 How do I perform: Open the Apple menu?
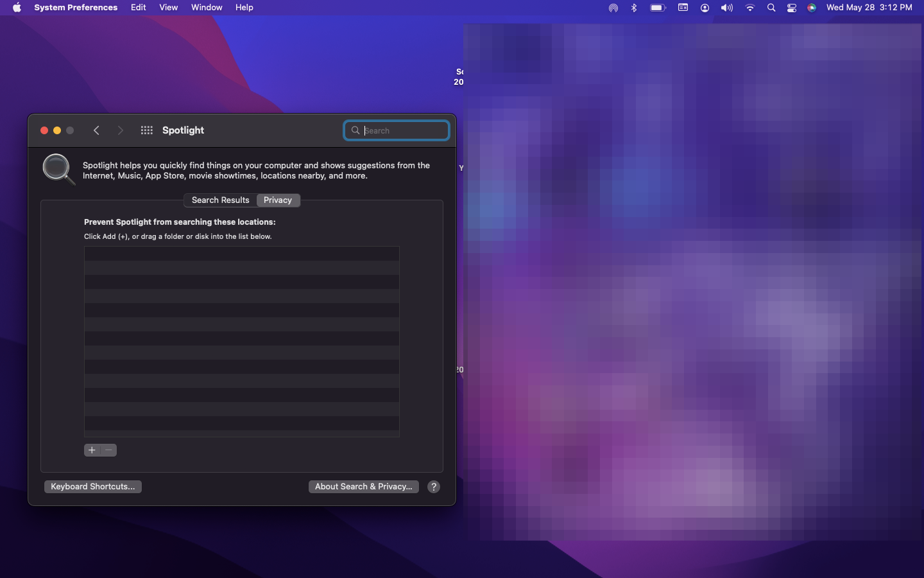pyautogui.click(x=17, y=8)
